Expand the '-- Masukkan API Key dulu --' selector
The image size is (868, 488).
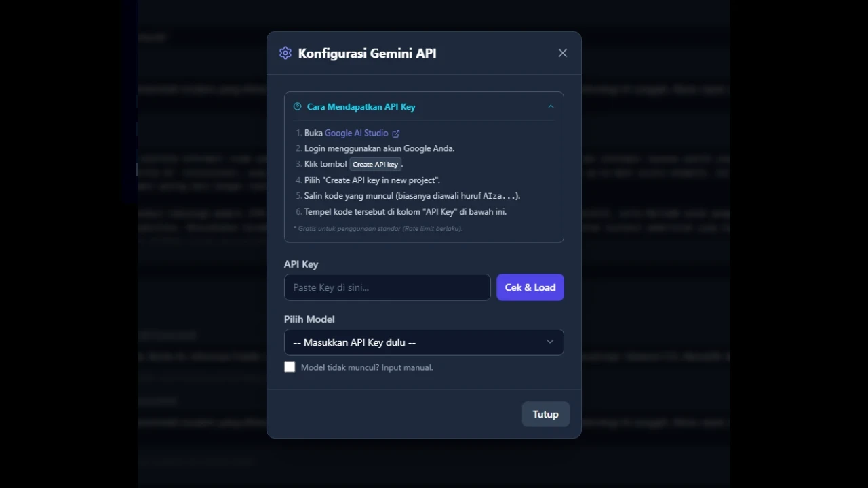click(x=423, y=342)
